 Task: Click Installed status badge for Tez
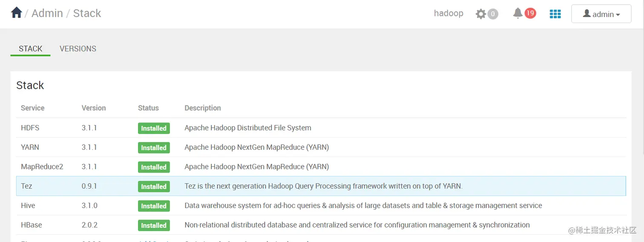[154, 187]
